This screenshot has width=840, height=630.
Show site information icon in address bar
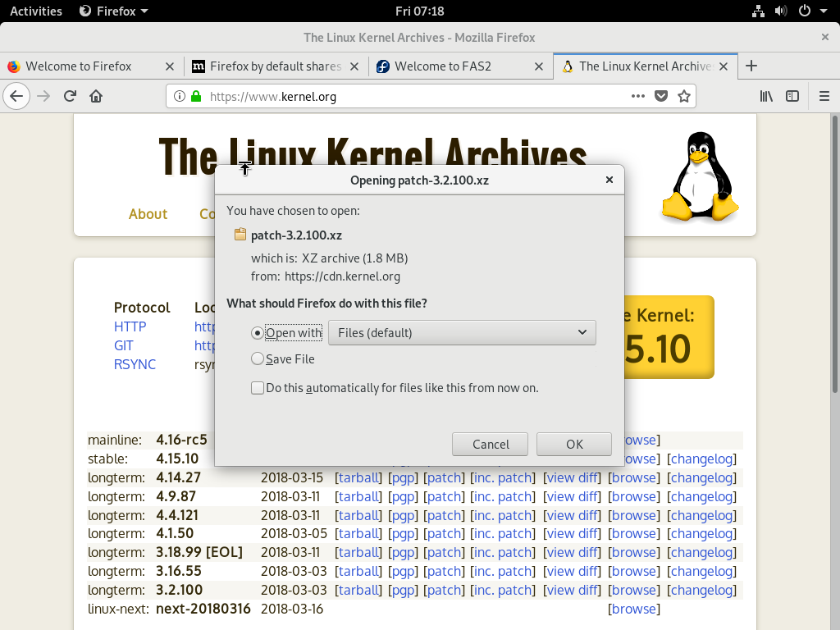[x=180, y=97]
